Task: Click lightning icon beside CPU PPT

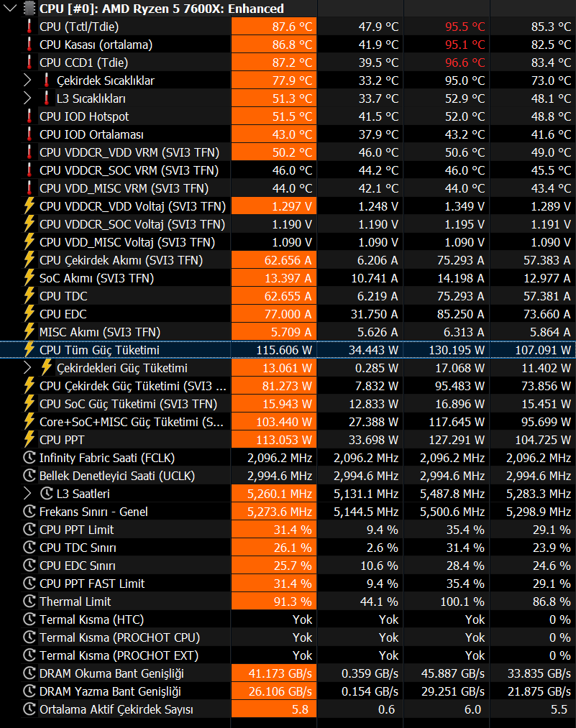Action: point(29,439)
